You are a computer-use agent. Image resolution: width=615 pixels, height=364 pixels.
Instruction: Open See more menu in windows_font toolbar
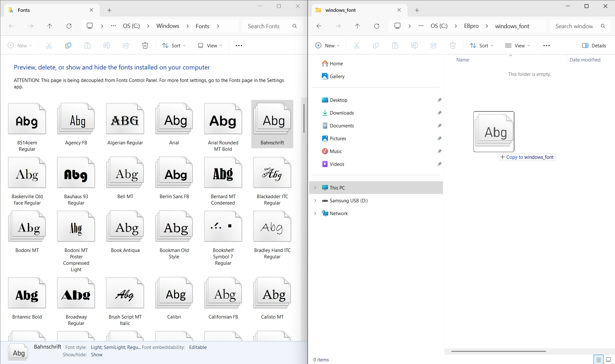coord(546,45)
